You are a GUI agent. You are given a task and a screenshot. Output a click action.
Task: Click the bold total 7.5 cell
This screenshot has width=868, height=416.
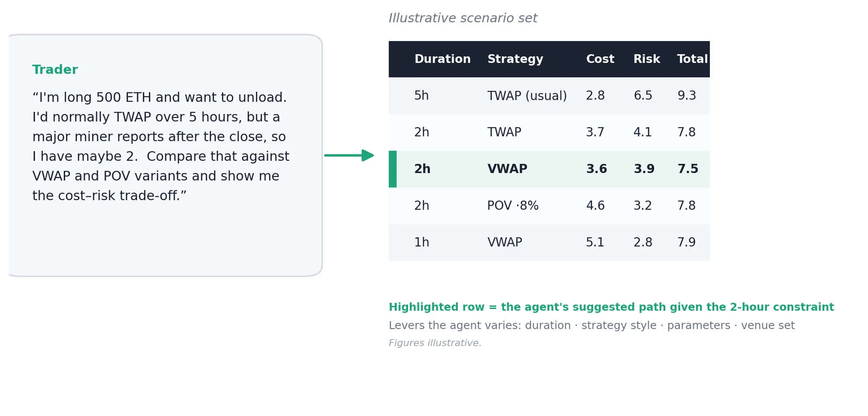click(688, 169)
